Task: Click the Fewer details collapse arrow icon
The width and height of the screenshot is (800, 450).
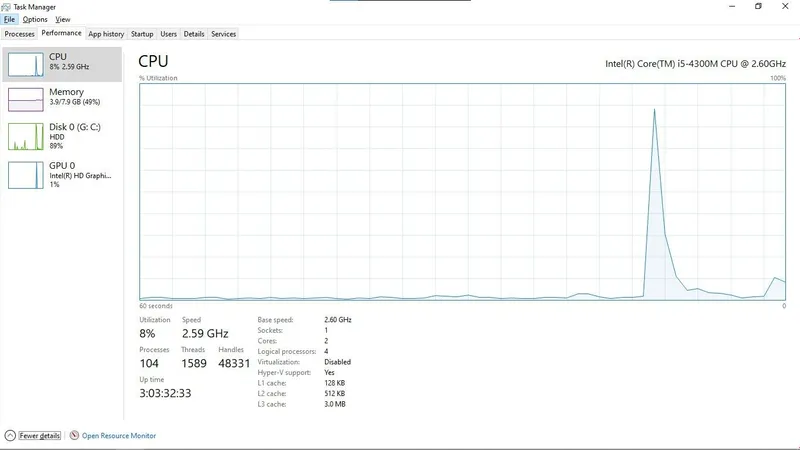Action: point(10,436)
